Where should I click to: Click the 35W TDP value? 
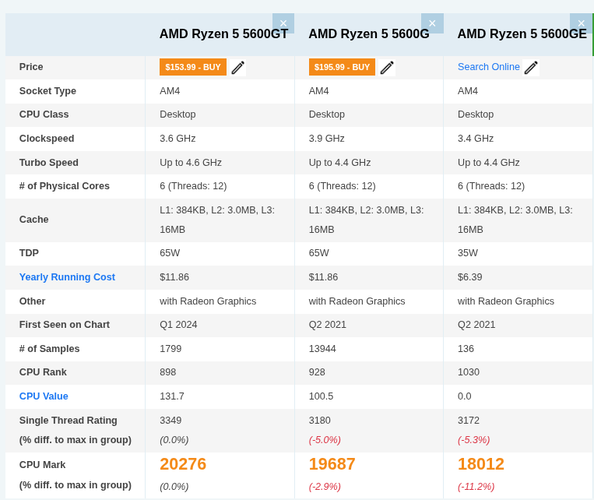click(x=467, y=253)
